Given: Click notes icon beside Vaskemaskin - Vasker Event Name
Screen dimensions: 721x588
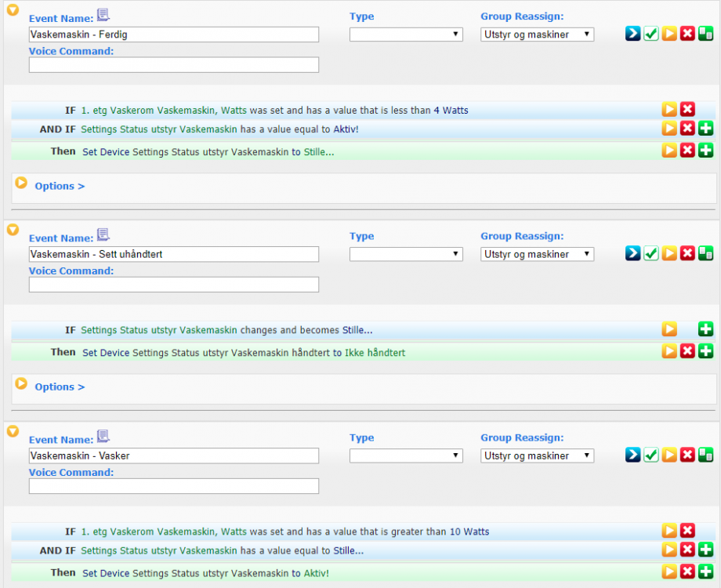Looking at the screenshot, I should coord(103,437).
